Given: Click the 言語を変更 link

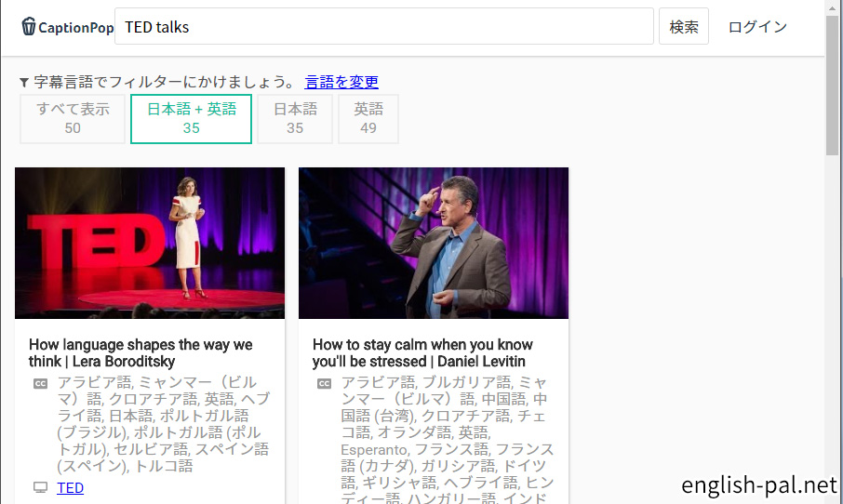Looking at the screenshot, I should coord(341,82).
